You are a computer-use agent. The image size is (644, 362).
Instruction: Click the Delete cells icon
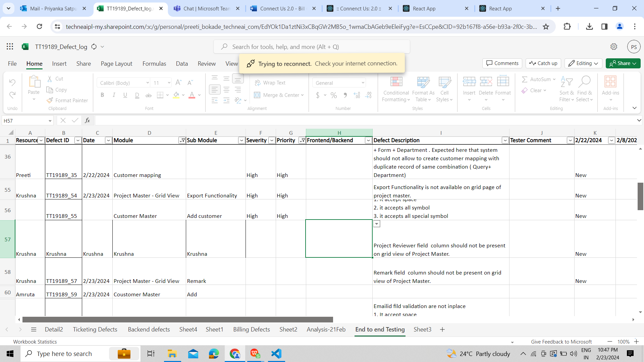point(486,82)
